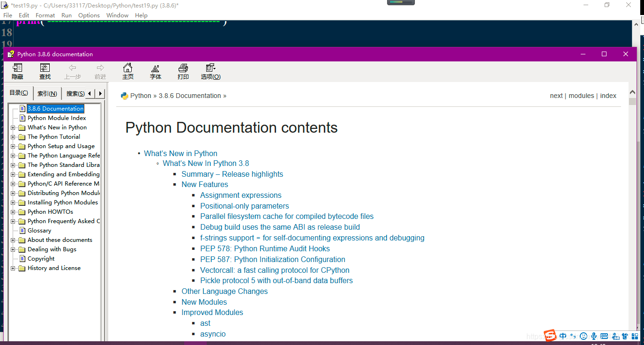Viewport: 644px width, 345px height.
Task: Click the Sogou input method S logo
Action: [550, 336]
